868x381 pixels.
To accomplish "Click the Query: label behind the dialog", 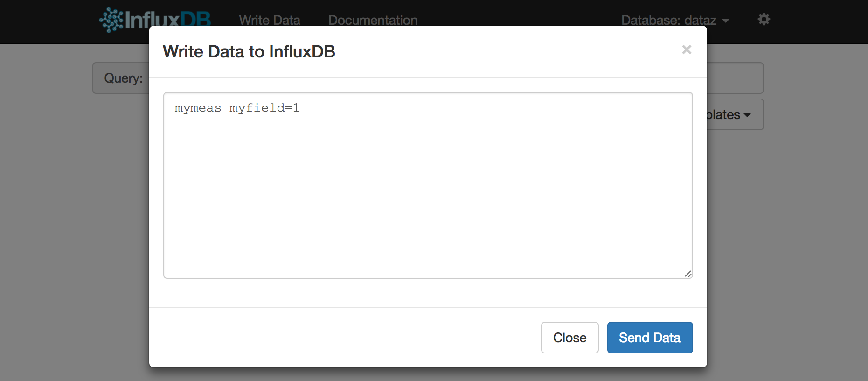I will pyautogui.click(x=123, y=78).
